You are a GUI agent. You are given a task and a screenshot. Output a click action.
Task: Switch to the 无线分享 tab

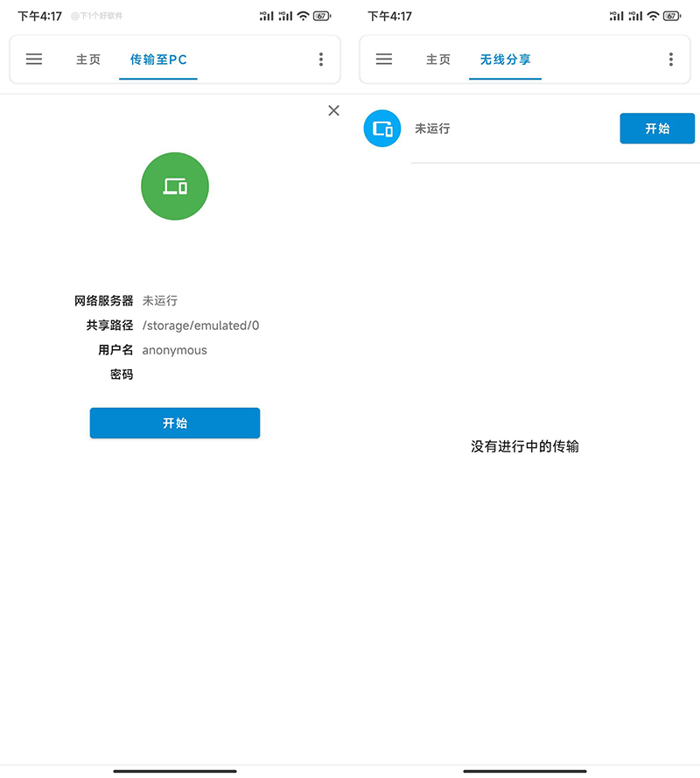505,60
